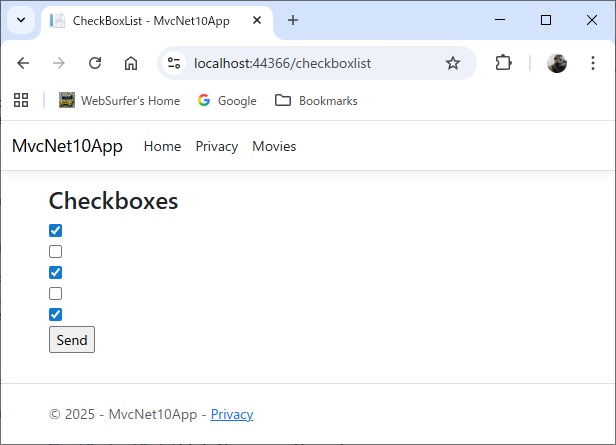Submit the form with Send button

coord(72,340)
